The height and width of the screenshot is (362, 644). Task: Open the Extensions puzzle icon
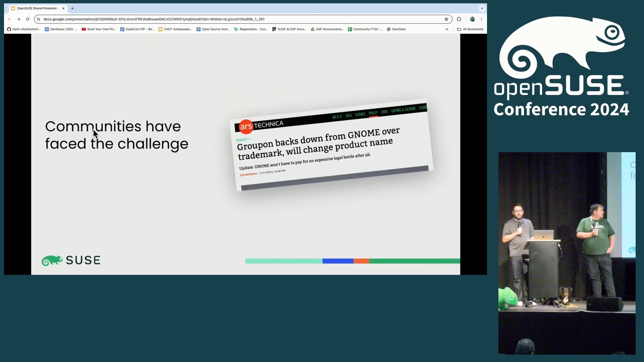[x=459, y=19]
